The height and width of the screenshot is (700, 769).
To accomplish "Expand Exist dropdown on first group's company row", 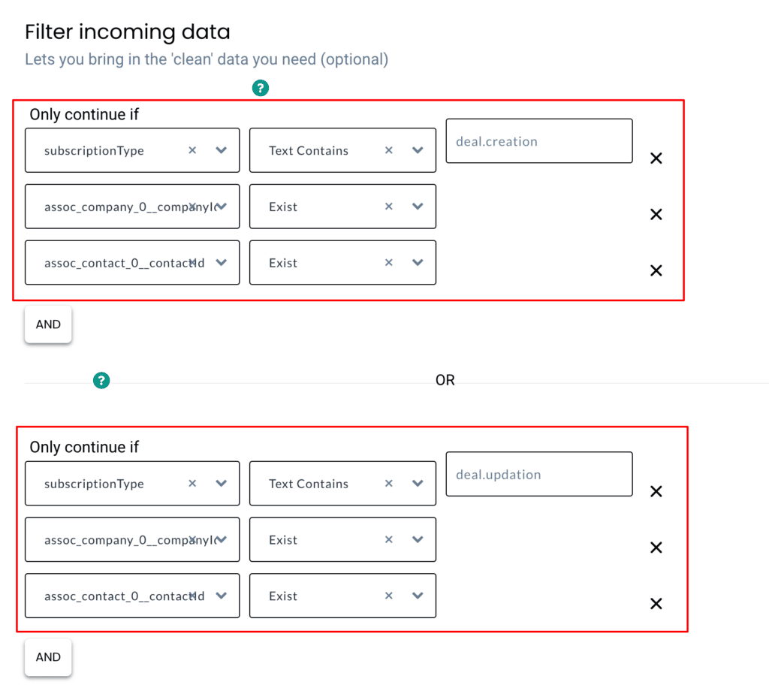I will 418,207.
